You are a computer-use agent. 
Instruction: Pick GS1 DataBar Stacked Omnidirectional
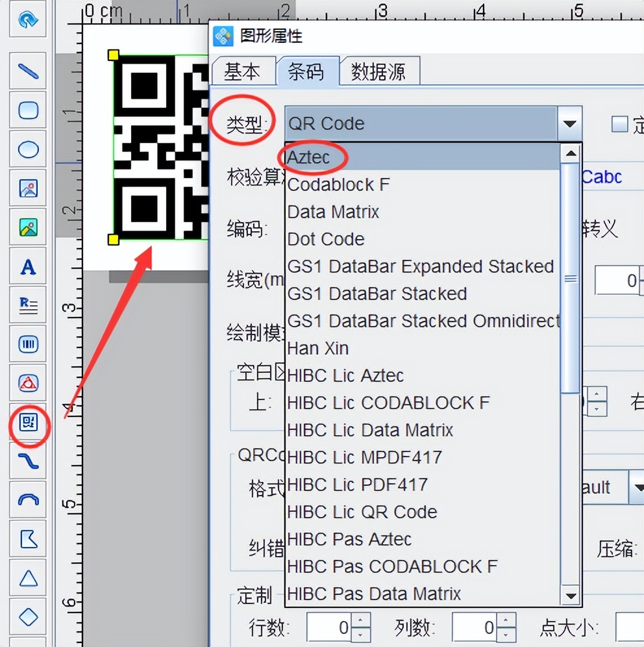[423, 321]
